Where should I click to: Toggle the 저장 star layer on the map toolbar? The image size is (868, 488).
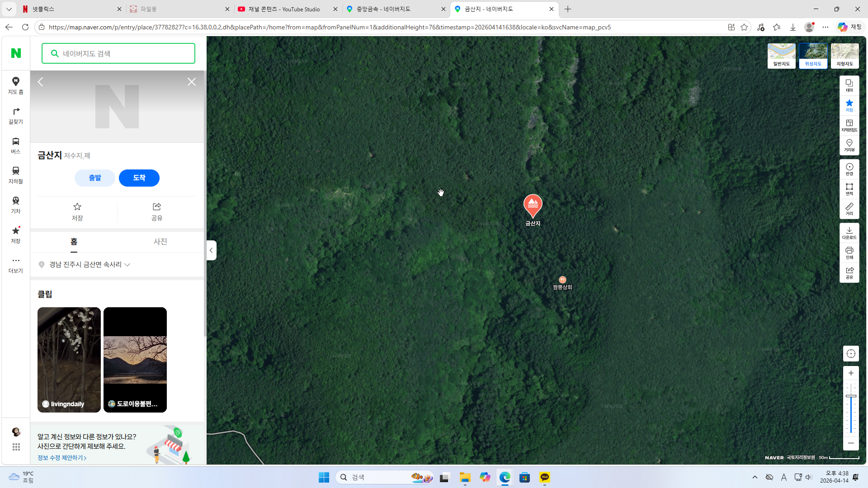[849, 105]
